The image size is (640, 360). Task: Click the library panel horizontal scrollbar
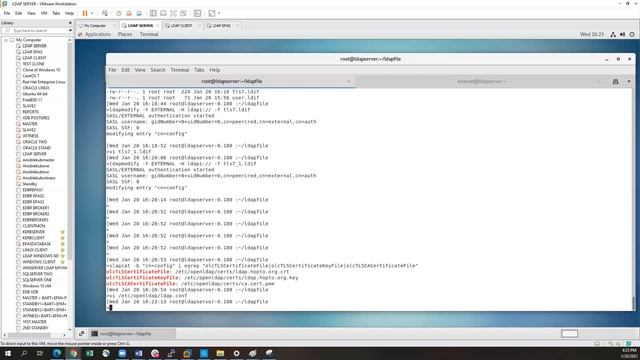[29, 335]
